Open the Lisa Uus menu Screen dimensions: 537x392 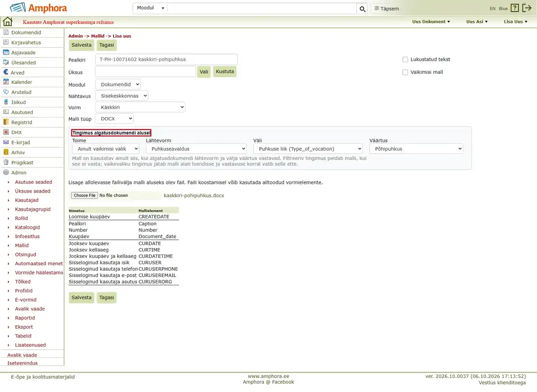[x=516, y=21]
